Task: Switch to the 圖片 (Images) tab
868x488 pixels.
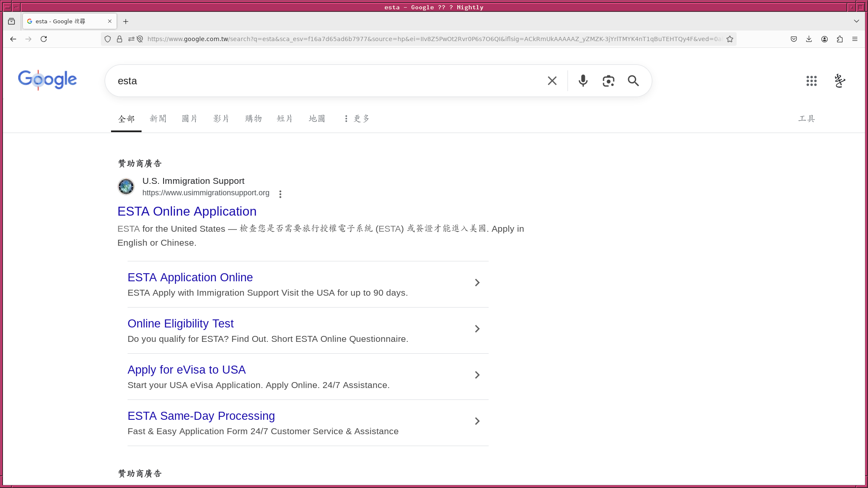Action: tap(189, 119)
